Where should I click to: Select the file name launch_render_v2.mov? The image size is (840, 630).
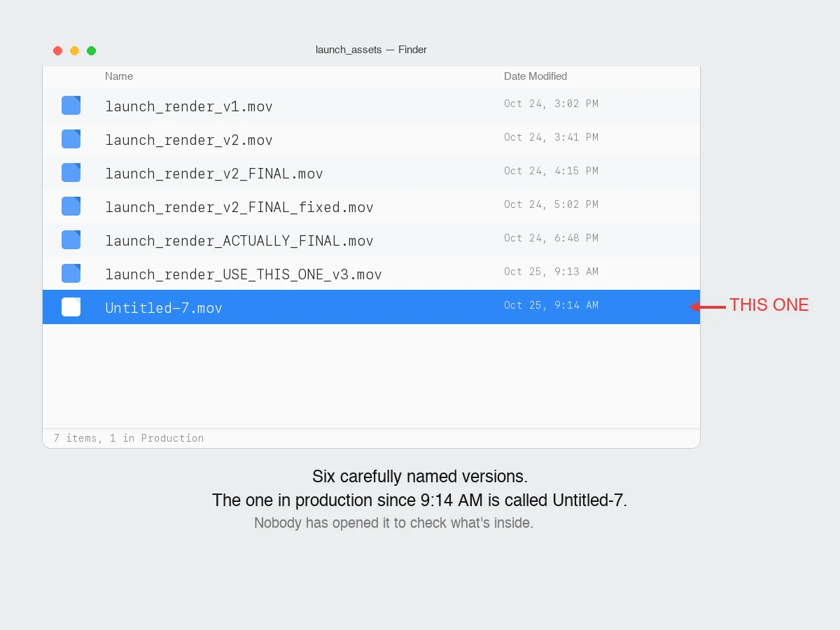(189, 140)
